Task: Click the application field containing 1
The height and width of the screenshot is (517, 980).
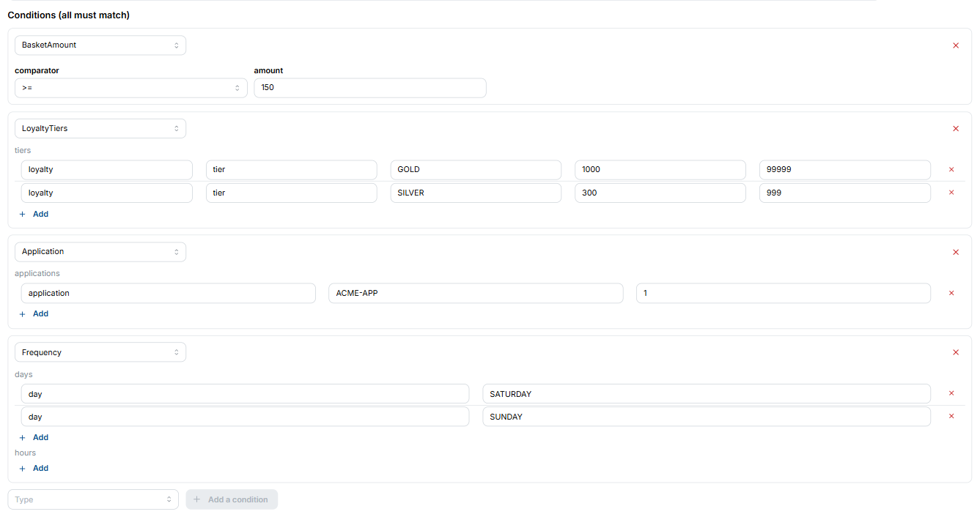Action: (784, 293)
